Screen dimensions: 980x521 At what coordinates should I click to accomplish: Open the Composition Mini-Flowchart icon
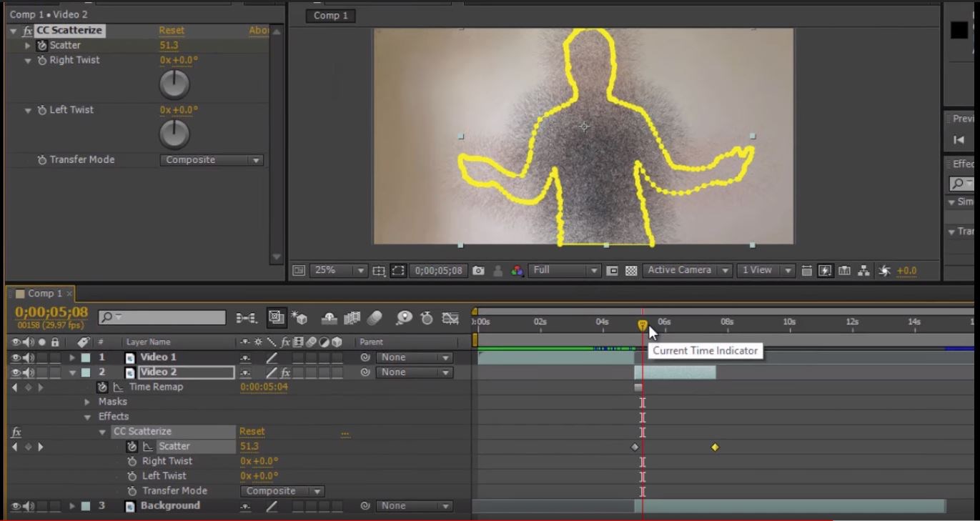(x=247, y=318)
